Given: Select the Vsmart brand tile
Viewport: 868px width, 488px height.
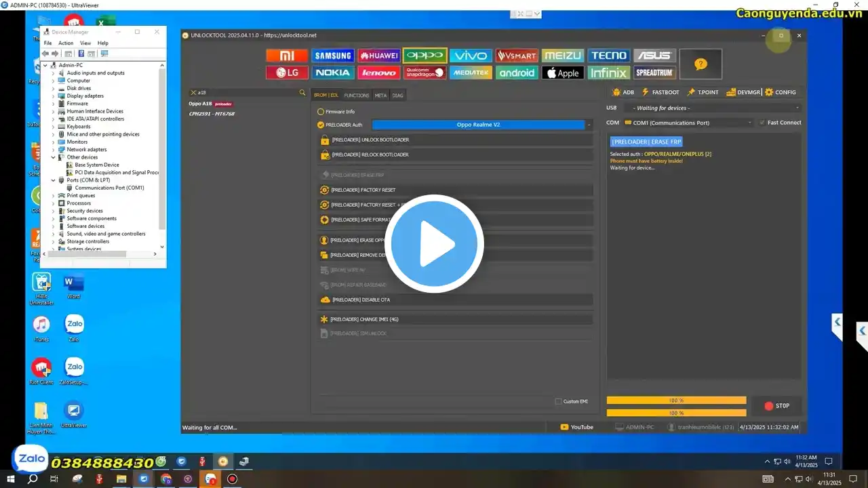Looking at the screenshot, I should click(x=517, y=56).
